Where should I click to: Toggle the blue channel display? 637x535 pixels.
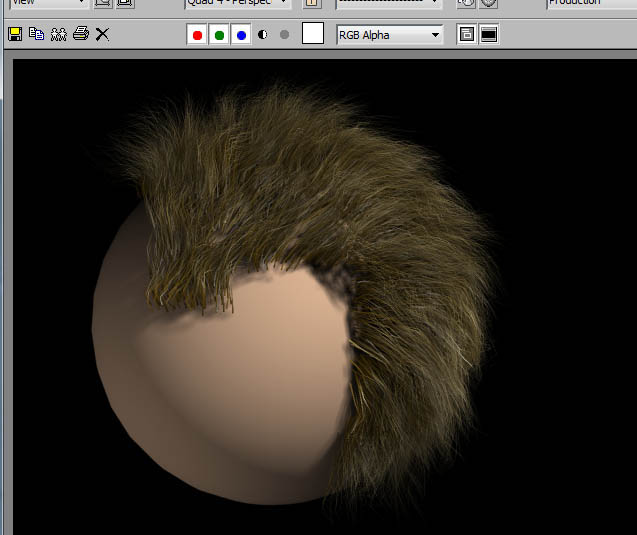(x=241, y=35)
